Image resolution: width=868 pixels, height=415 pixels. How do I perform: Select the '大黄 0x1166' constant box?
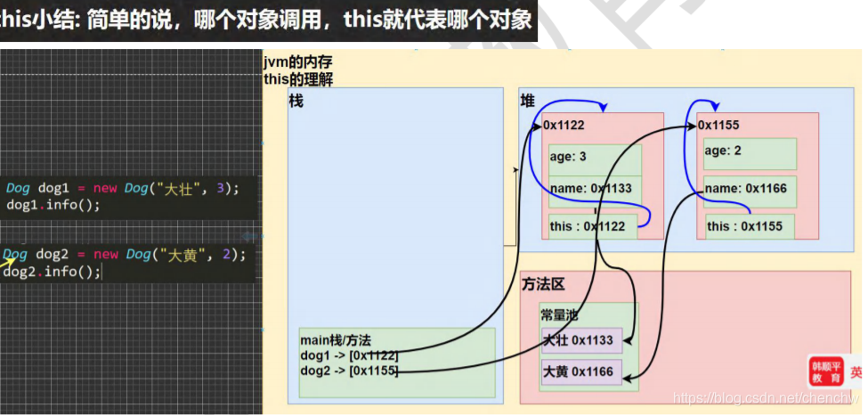pos(582,371)
